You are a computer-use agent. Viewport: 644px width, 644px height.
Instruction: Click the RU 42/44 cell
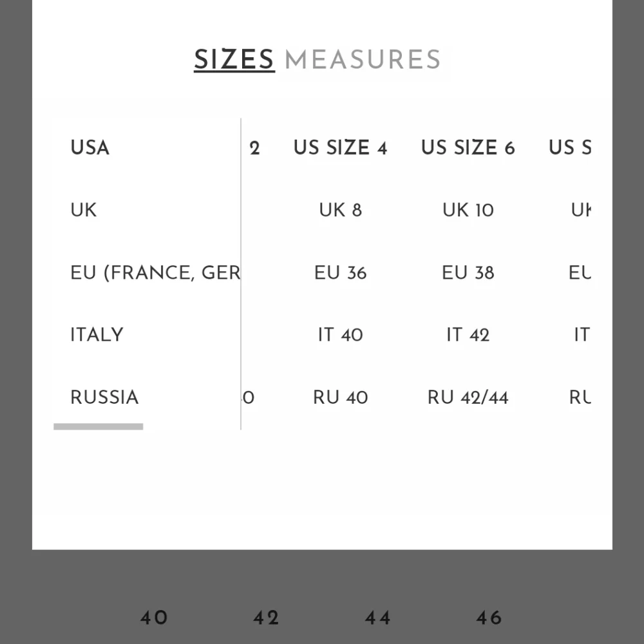pos(468,397)
